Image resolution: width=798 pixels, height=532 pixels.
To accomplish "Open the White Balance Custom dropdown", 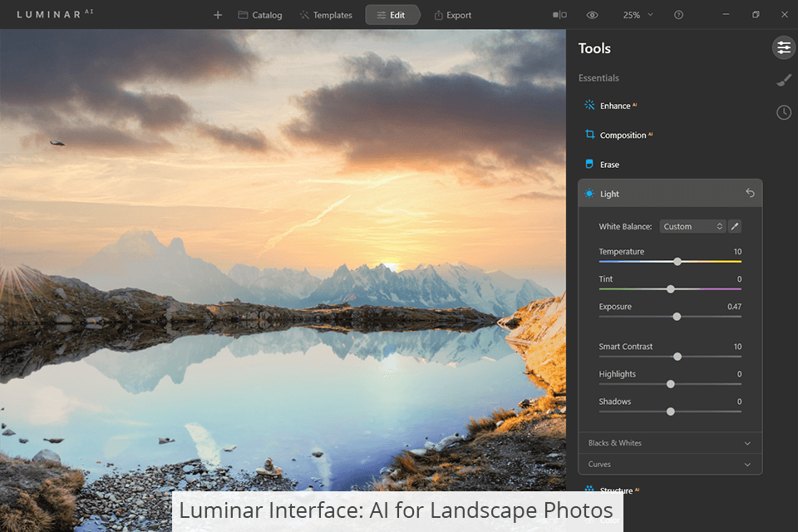I will [692, 227].
